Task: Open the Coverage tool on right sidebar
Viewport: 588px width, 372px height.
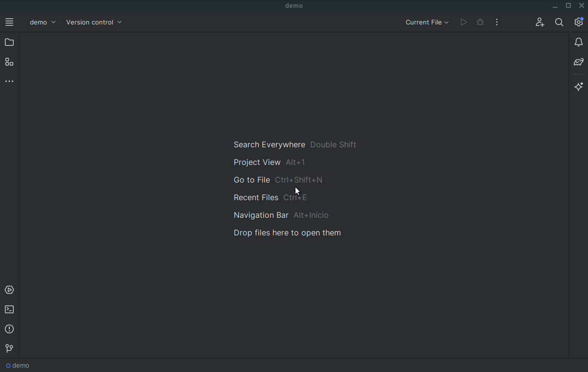Action: click(579, 62)
